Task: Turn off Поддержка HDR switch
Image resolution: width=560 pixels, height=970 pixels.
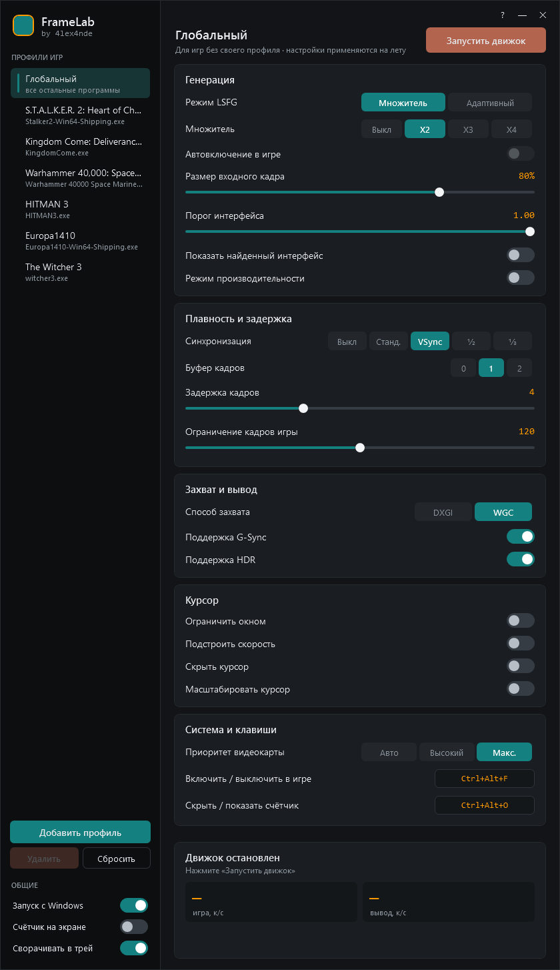Action: 521,560
